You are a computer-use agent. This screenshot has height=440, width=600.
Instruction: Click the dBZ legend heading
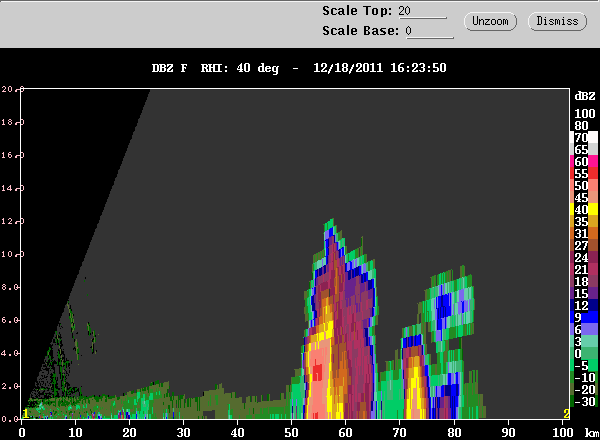[x=585, y=96]
